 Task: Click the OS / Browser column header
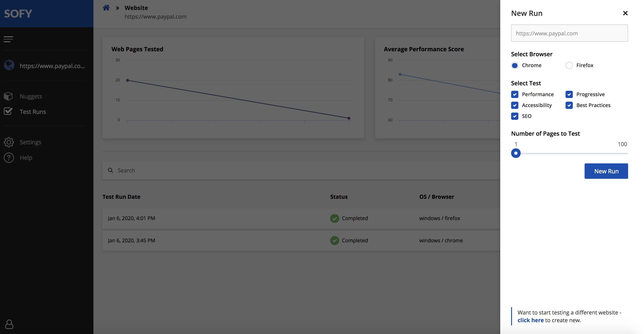[x=437, y=197]
